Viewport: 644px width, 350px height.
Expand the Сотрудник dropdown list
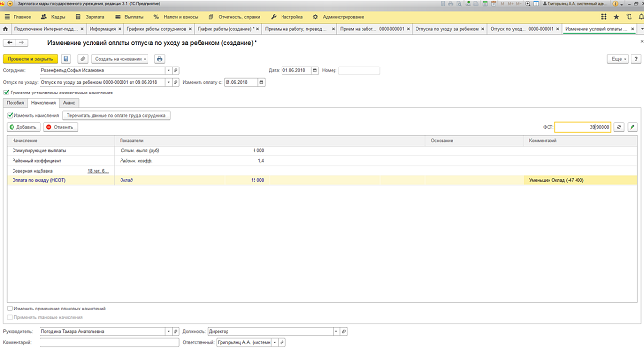(x=169, y=70)
